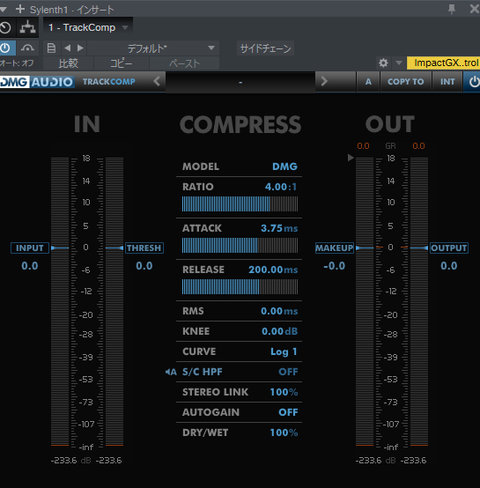Screen dimensions: 480x488
Task: Click the DMG Audio logo
Action: click(x=37, y=82)
